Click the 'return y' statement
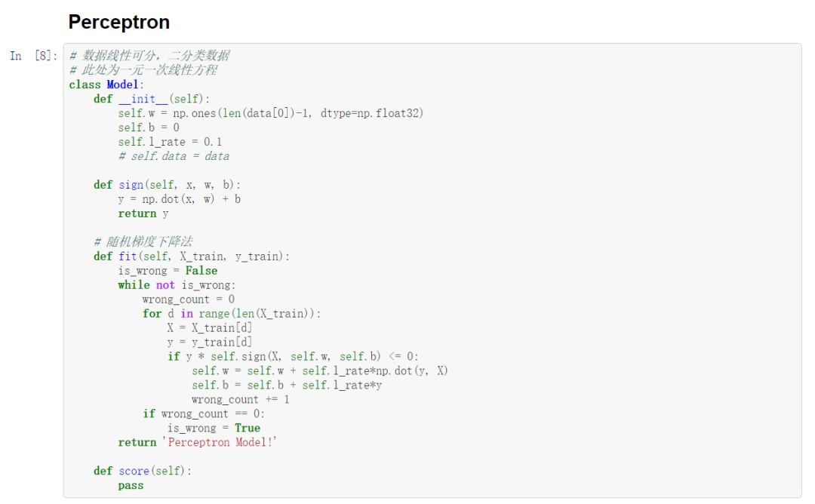815x504 pixels. pos(143,213)
